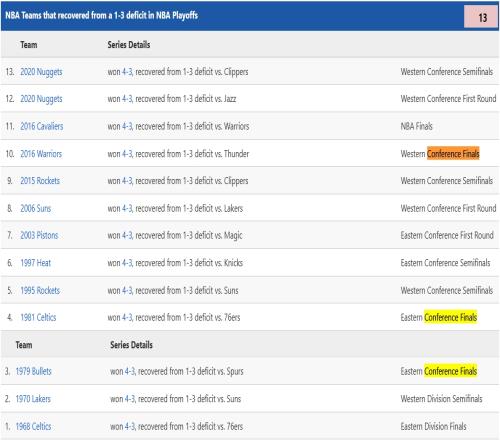The width and height of the screenshot is (500, 440).
Task: Click the 2003 Pistons link
Action: [x=39, y=235]
